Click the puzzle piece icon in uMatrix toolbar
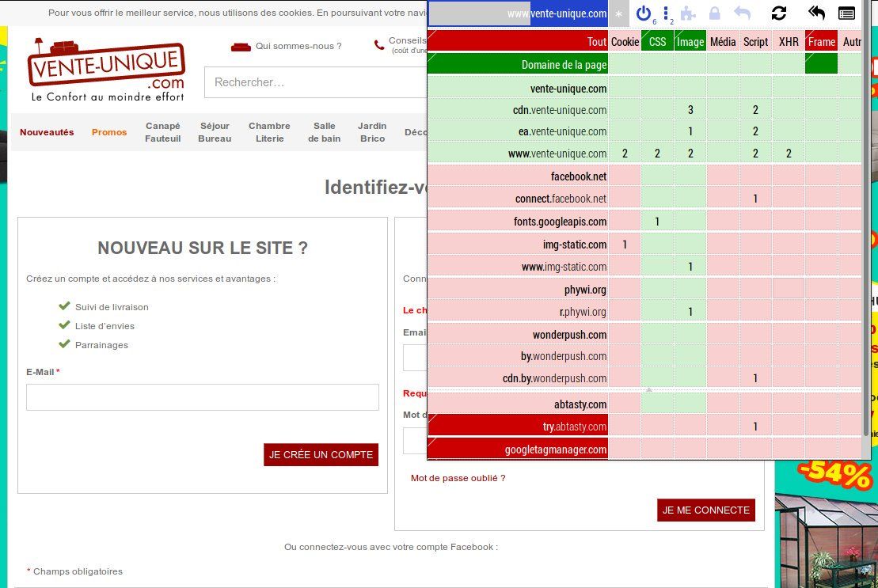The width and height of the screenshot is (878, 588). pos(688,13)
